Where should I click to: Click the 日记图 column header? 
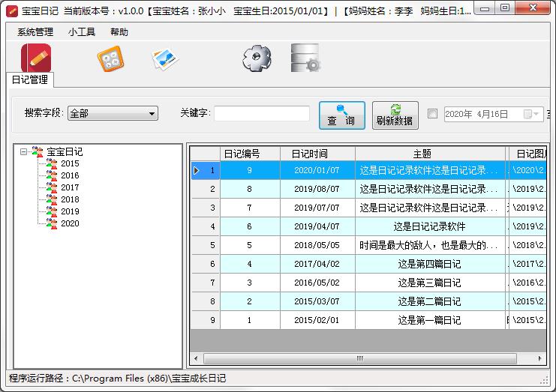[x=528, y=154]
